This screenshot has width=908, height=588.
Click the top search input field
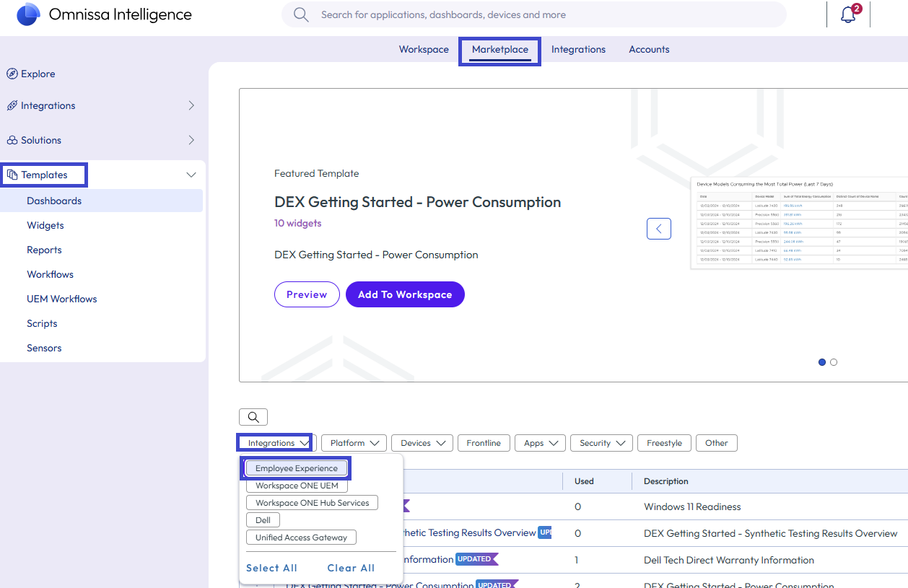click(534, 14)
